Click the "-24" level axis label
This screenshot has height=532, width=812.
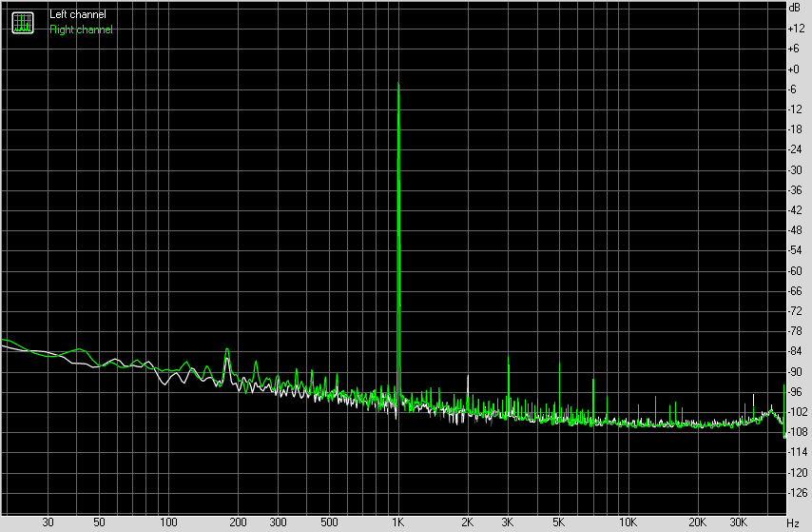(795, 149)
